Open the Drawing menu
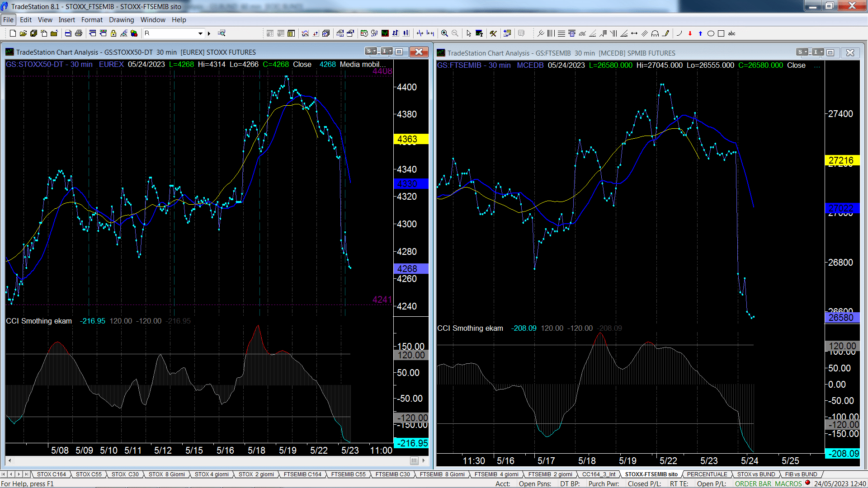This screenshot has width=868, height=488. [121, 20]
